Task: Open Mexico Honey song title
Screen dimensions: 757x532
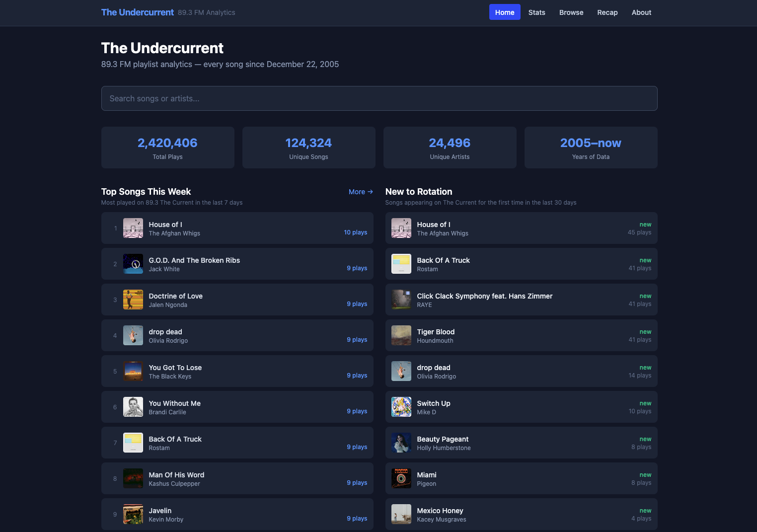Action: 440,511
